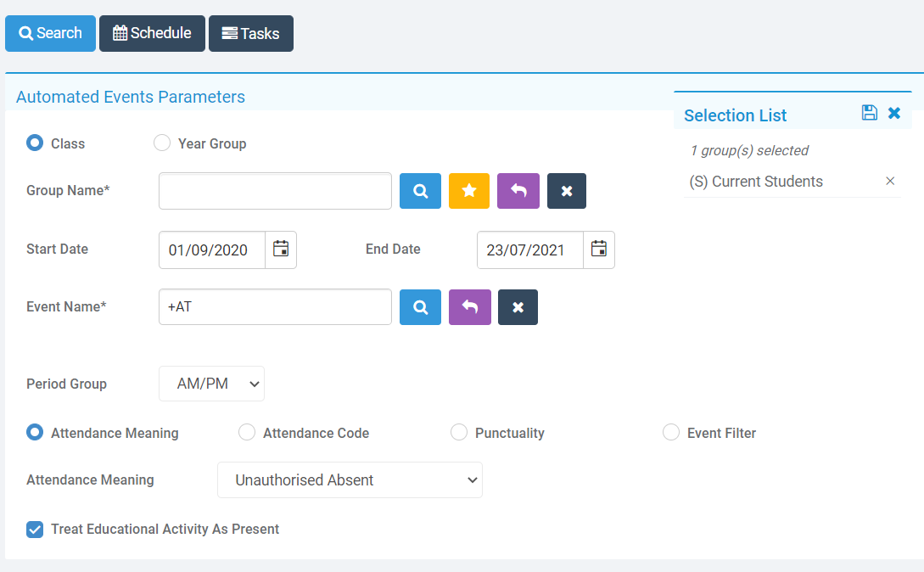Viewport: 924px width, 572px height.
Task: Open the End Date calendar icon
Action: (599, 250)
